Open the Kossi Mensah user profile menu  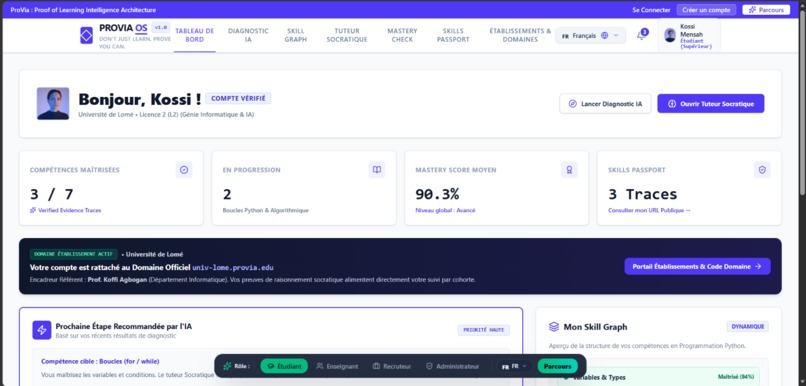tap(688, 35)
